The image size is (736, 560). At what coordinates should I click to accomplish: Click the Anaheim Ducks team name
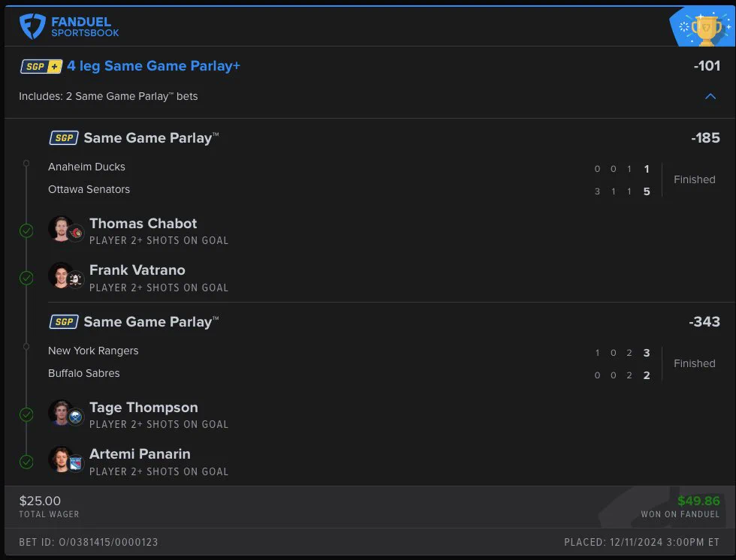pos(86,167)
